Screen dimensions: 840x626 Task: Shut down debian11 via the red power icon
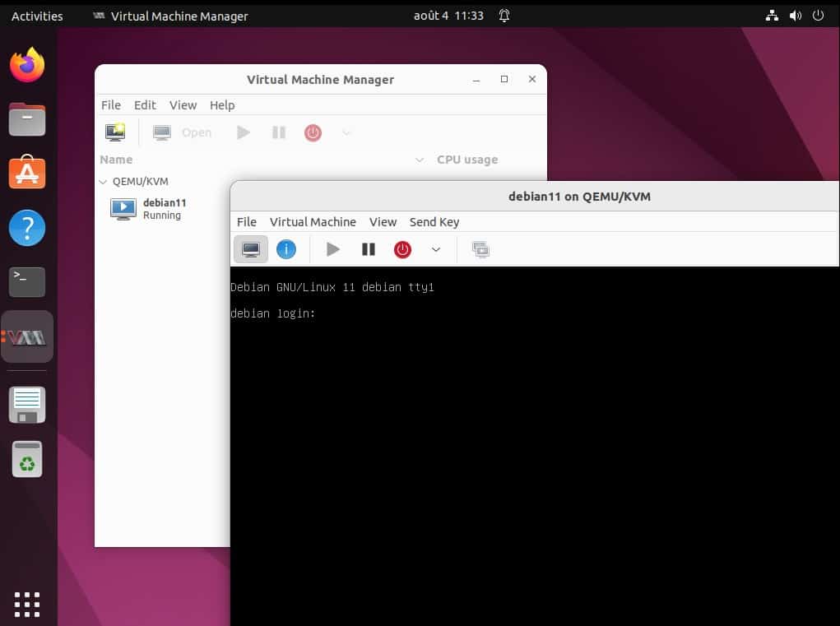click(x=402, y=248)
